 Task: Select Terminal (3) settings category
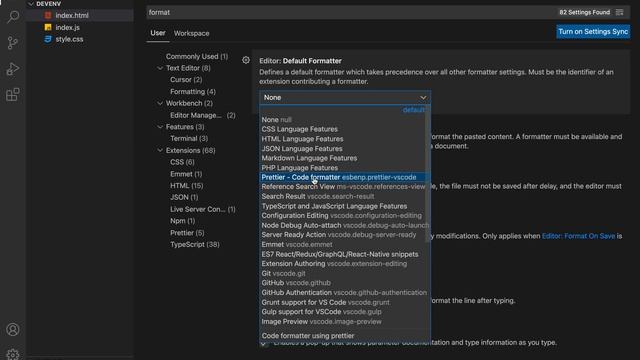point(189,138)
